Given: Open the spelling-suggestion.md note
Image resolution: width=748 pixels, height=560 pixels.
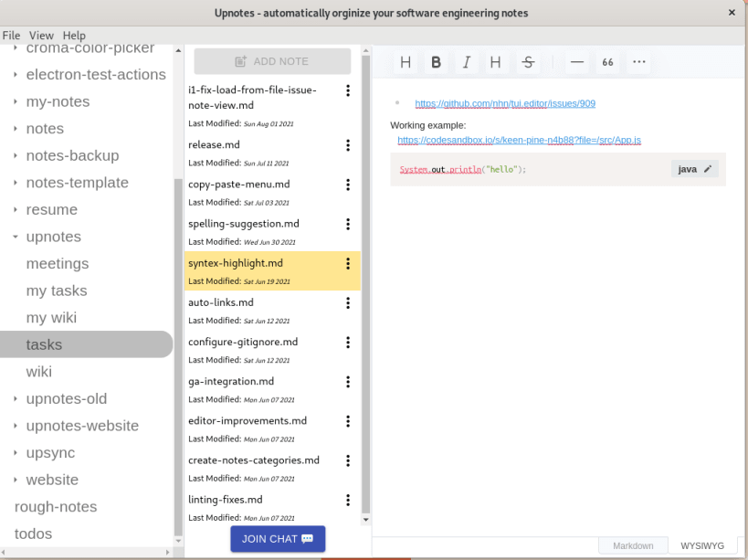Looking at the screenshot, I should (244, 224).
